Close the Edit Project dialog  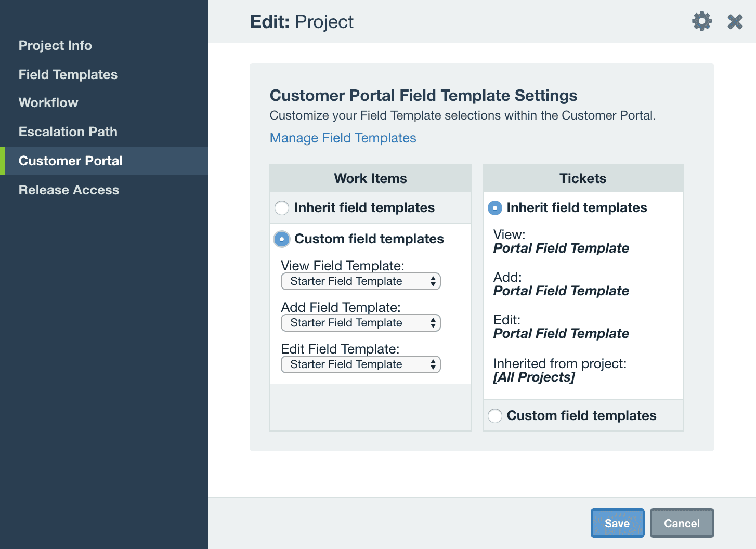tap(735, 21)
